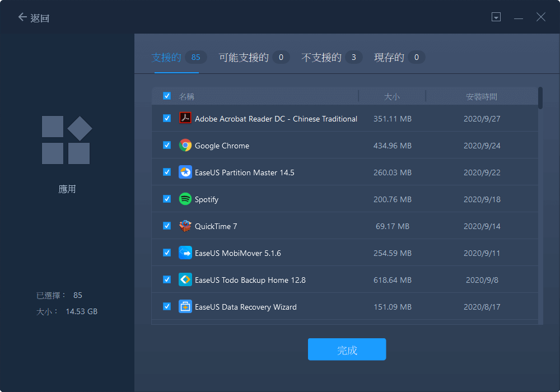Click the 2020/9/18 install date
The height and width of the screenshot is (392, 560).
[482, 199]
